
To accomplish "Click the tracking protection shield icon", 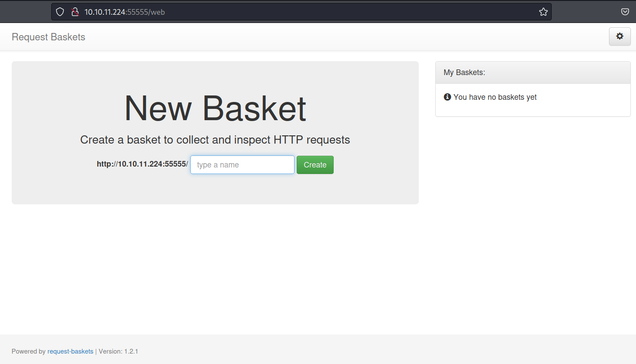I will pyautogui.click(x=60, y=12).
